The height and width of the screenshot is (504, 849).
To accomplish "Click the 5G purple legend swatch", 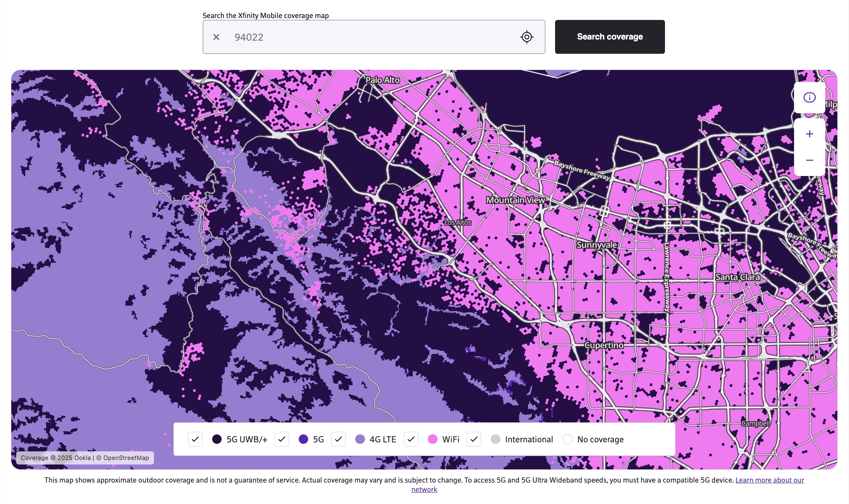I will pos(303,439).
